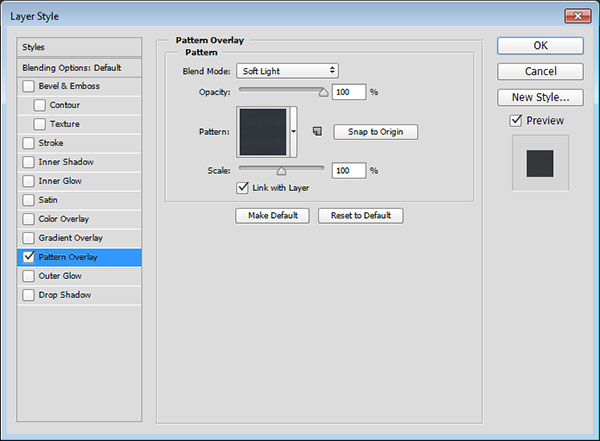Click the create new preset icon beside pattern
Image resolution: width=600 pixels, height=441 pixels.
tap(316, 131)
